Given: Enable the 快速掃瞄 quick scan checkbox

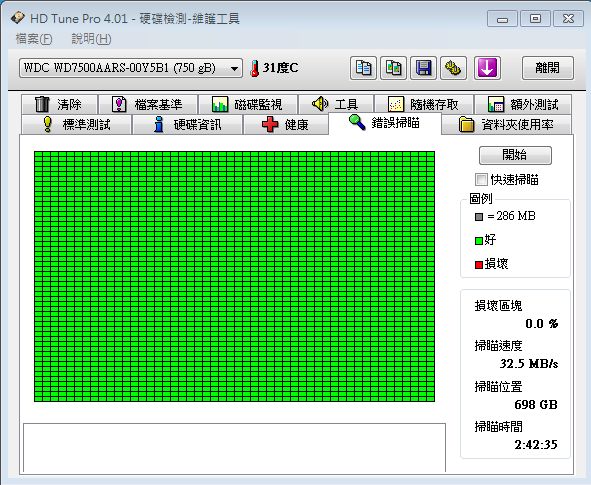Looking at the screenshot, I should pos(481,179).
